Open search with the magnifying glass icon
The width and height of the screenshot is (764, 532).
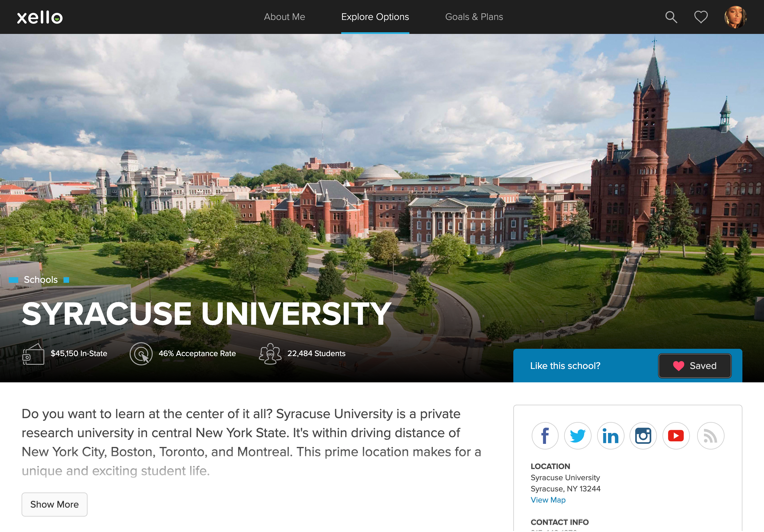coord(671,17)
